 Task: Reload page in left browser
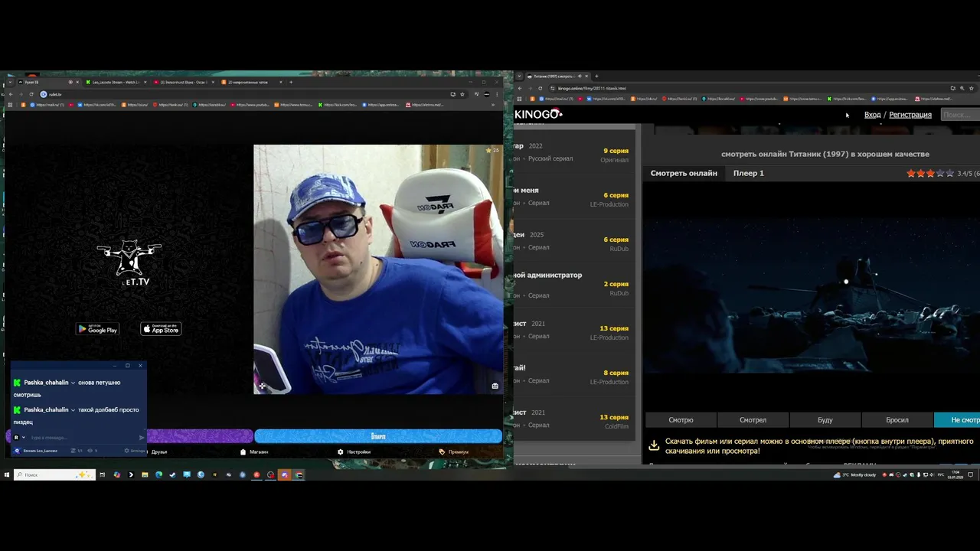[30, 94]
